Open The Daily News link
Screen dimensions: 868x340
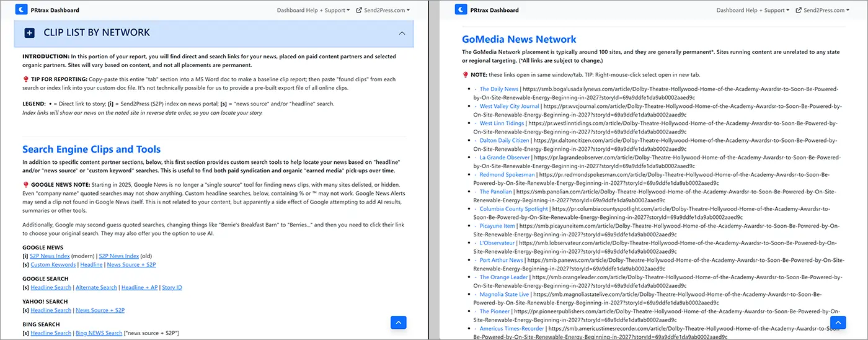499,89
